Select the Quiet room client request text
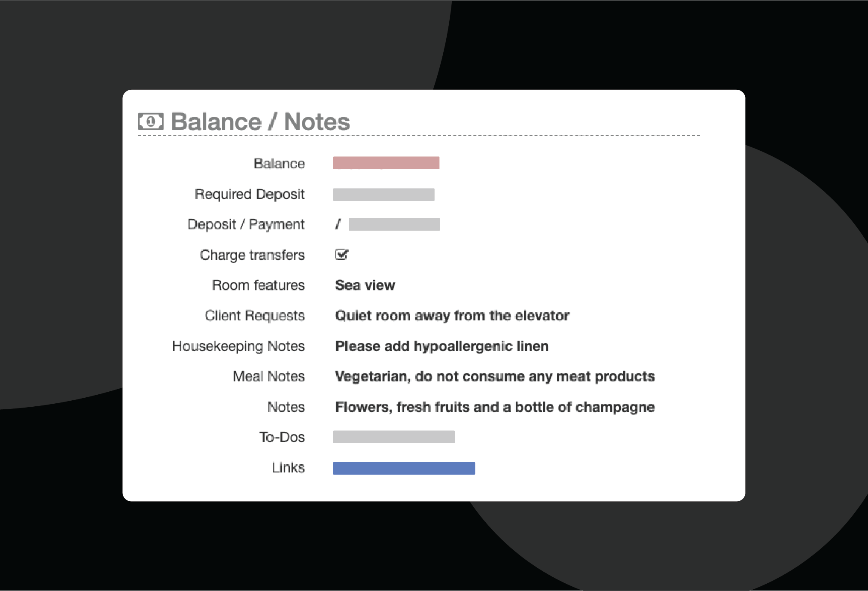 tap(452, 316)
